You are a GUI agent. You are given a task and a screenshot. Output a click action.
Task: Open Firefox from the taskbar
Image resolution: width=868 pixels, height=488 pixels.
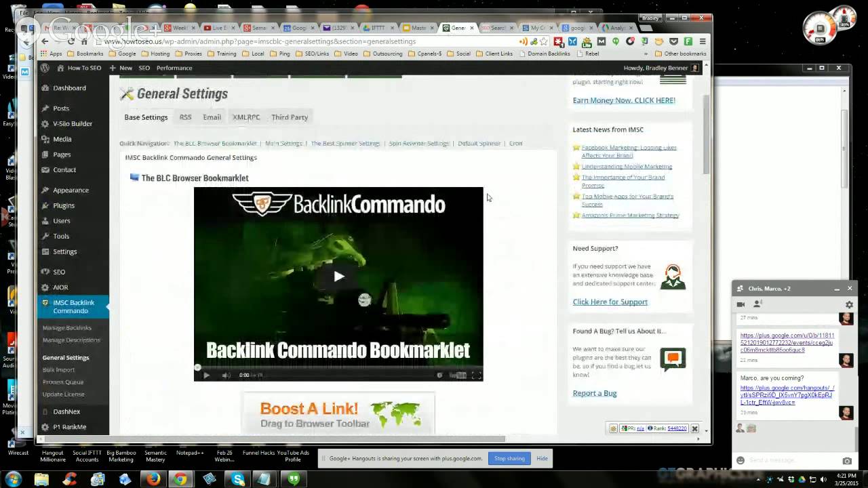[x=153, y=479]
